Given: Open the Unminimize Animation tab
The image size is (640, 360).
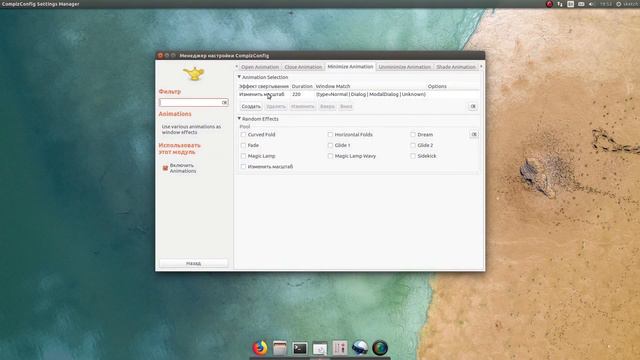Looking at the screenshot, I should coord(404,67).
